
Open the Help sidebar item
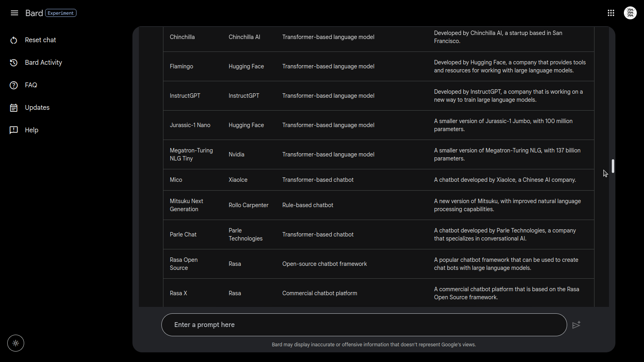(31, 130)
